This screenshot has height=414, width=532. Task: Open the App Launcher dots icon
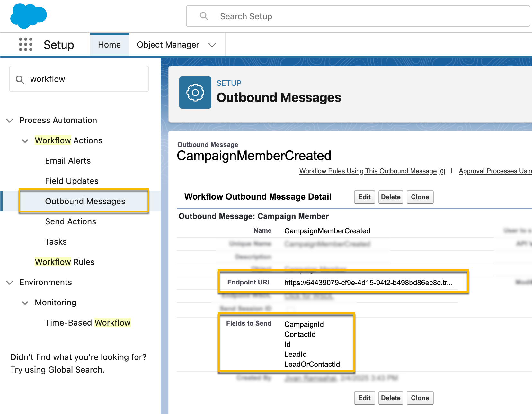pyautogui.click(x=26, y=44)
